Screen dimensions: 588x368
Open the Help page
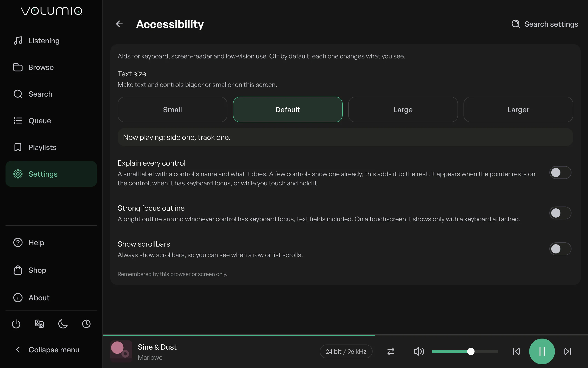coord(51,242)
